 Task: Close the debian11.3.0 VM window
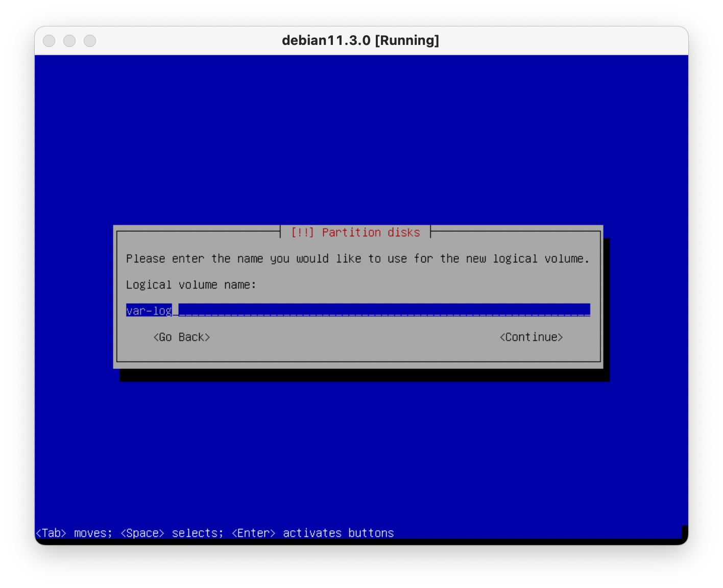pyautogui.click(x=49, y=41)
